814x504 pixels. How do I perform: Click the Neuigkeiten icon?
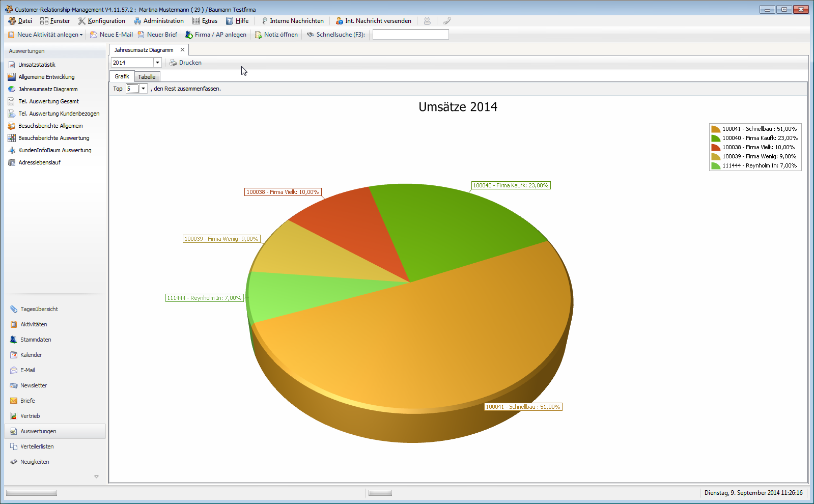coord(14,462)
